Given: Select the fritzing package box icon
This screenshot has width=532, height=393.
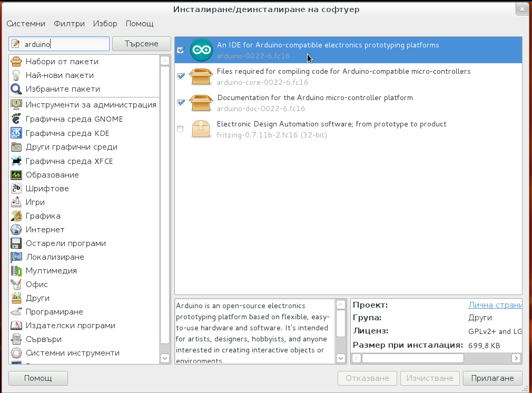Looking at the screenshot, I should coord(201,129).
